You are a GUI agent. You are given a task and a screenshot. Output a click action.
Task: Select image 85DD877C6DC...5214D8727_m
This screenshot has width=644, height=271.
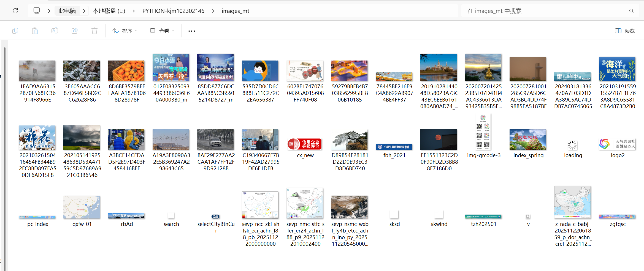point(215,67)
